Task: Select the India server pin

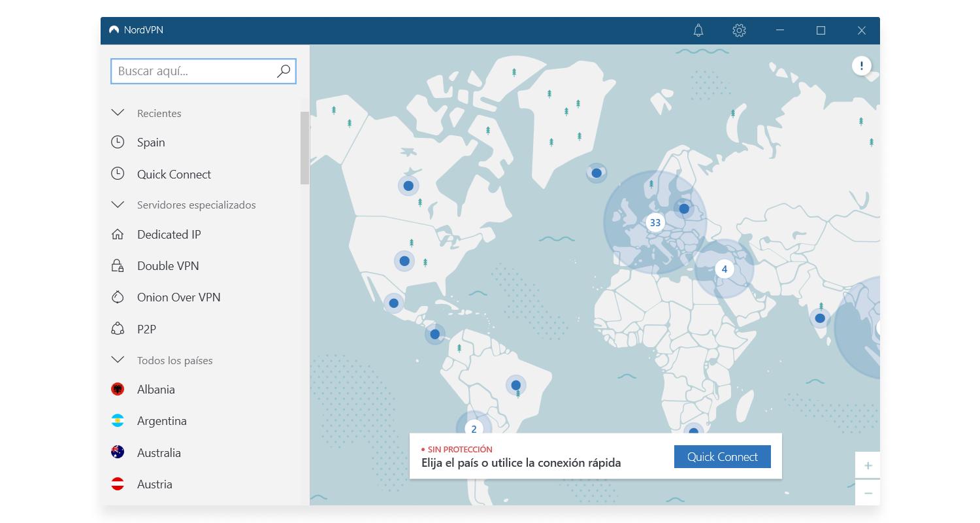Action: click(x=820, y=318)
